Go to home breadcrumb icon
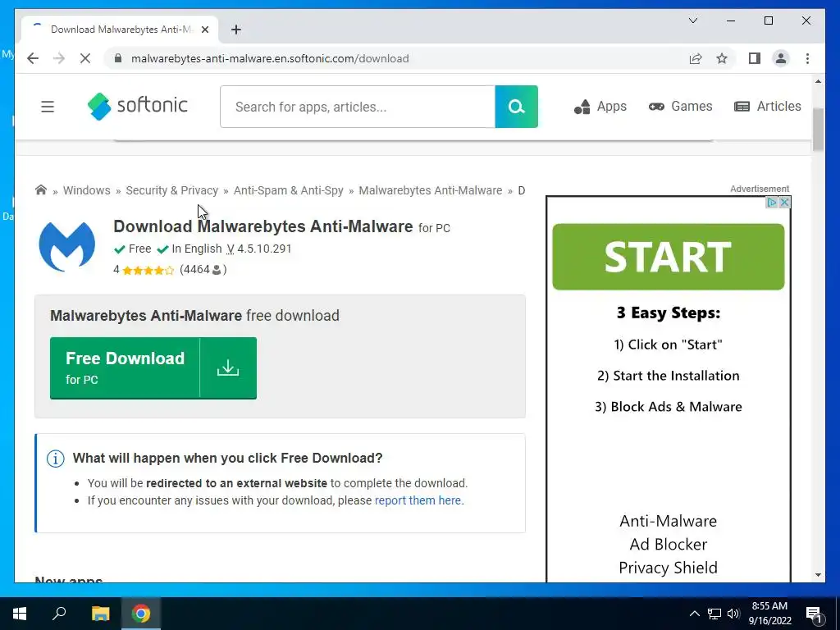 coord(41,190)
